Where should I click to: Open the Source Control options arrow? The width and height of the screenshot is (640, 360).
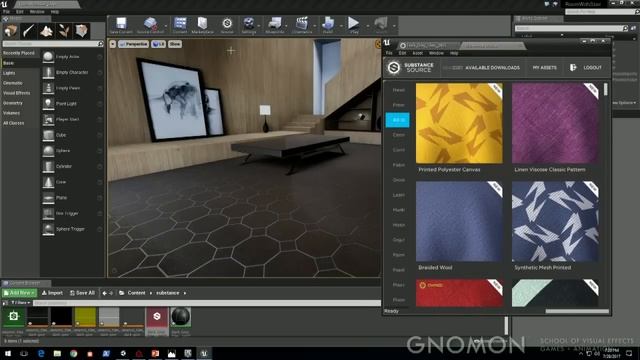(166, 26)
